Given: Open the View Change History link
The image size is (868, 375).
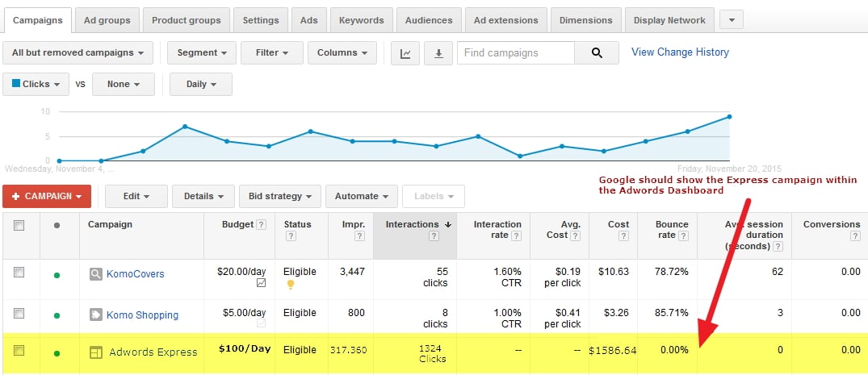Looking at the screenshot, I should click(x=681, y=52).
